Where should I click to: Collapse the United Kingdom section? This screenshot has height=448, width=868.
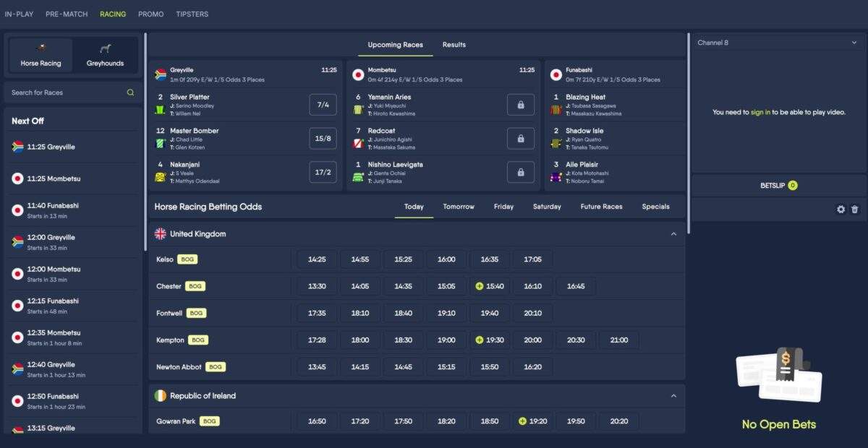click(x=673, y=234)
